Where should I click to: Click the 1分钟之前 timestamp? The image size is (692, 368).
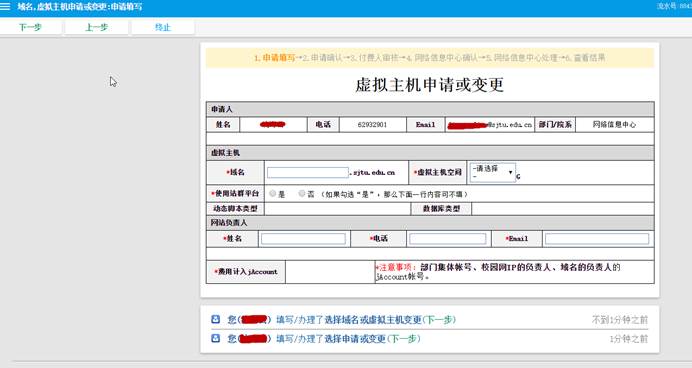628,338
